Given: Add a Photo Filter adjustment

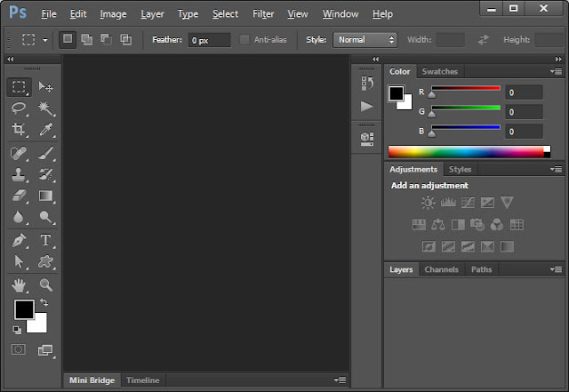Looking at the screenshot, I should tap(477, 225).
